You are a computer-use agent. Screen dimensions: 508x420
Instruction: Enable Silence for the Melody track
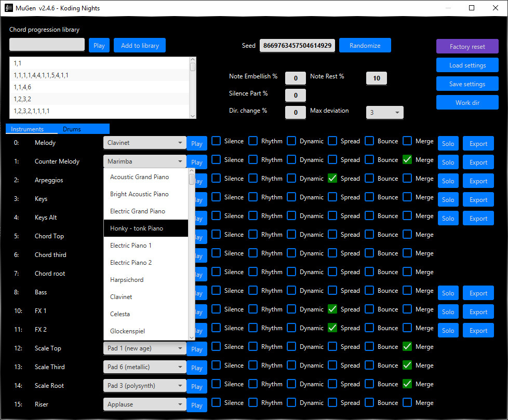[215, 141]
